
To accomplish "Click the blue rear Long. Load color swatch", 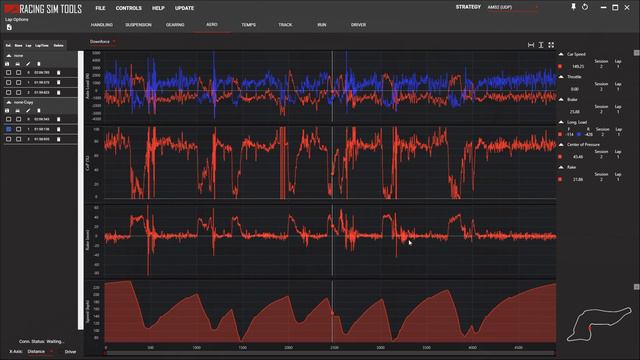I will click(579, 134).
